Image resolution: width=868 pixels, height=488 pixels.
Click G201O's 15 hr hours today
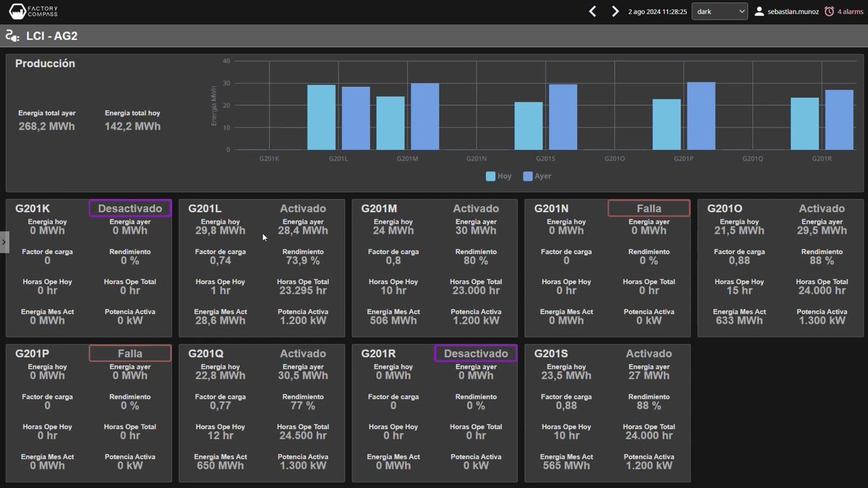point(739,291)
